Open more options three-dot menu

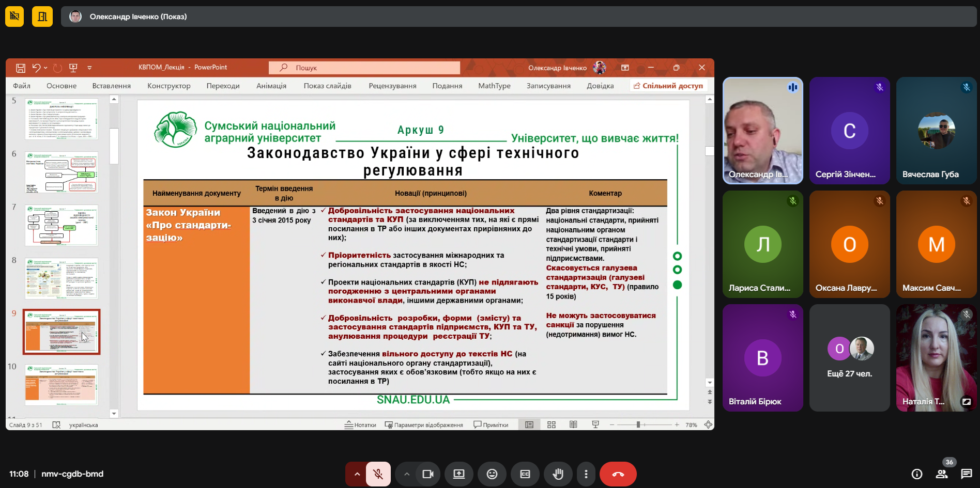(x=586, y=474)
